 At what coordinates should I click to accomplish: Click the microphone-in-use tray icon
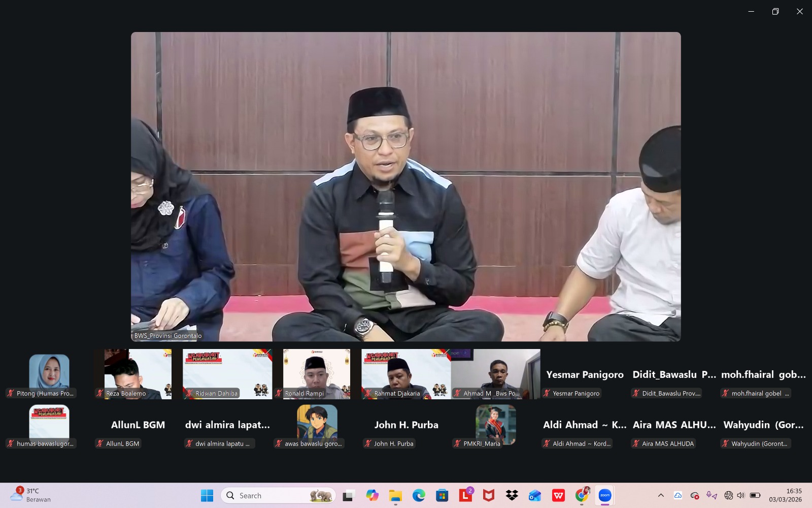point(712,495)
